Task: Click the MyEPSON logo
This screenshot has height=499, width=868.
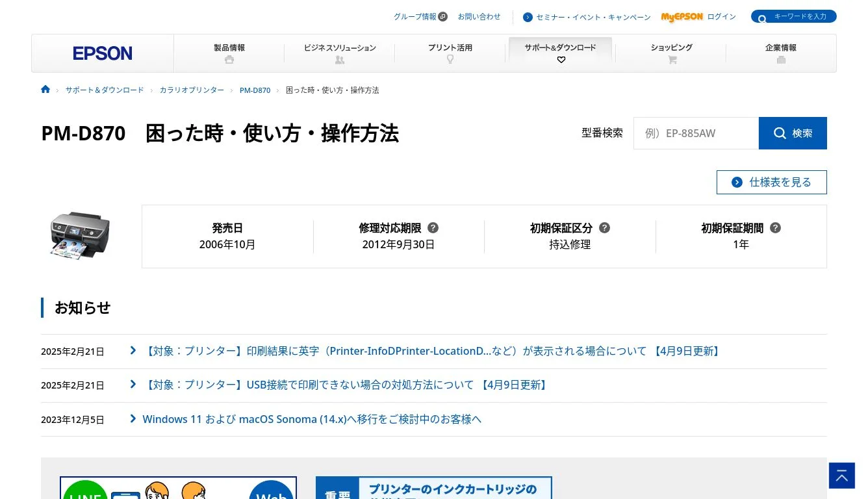Action: (682, 17)
